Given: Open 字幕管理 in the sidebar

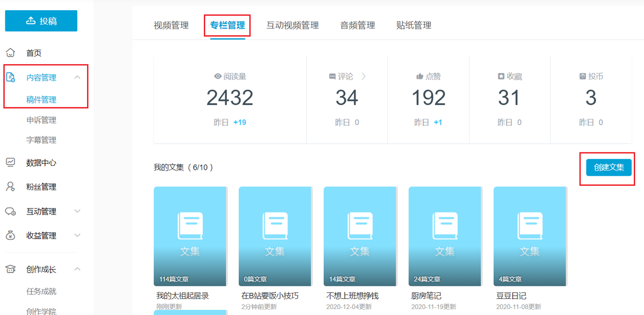Looking at the screenshot, I should pos(42,140).
